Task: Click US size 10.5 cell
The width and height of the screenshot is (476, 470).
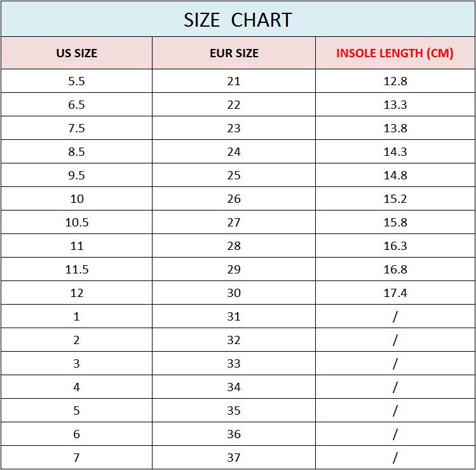Action: pos(76,223)
